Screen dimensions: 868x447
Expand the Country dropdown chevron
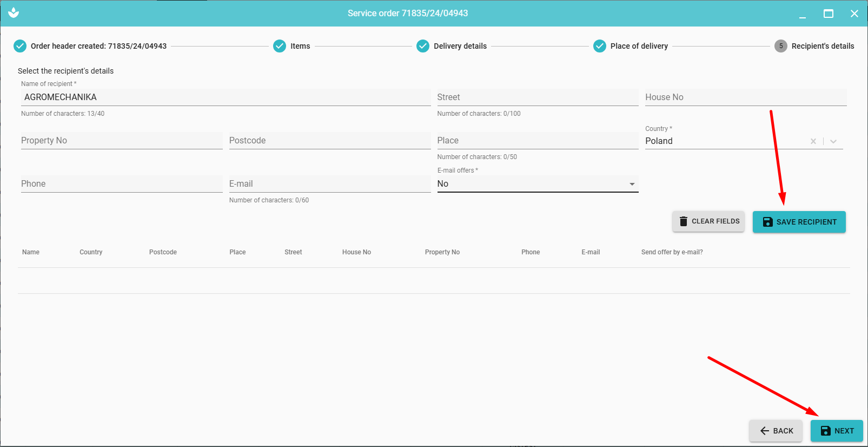833,141
